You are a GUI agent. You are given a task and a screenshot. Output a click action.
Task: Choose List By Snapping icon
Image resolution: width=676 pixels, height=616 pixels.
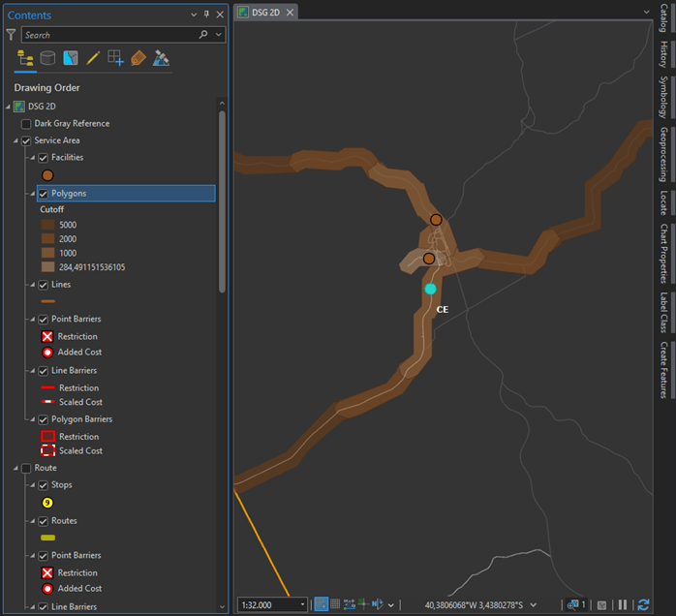tap(115, 58)
